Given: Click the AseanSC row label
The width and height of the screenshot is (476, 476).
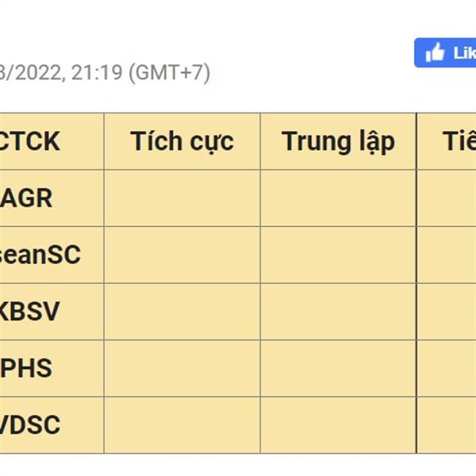Looking at the screenshot, I should click(x=40, y=255).
